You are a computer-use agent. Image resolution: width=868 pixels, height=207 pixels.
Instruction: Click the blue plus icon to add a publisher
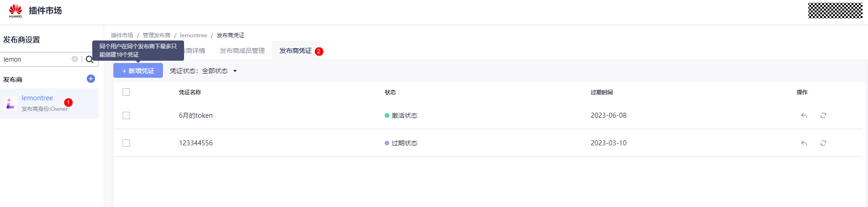[91, 79]
